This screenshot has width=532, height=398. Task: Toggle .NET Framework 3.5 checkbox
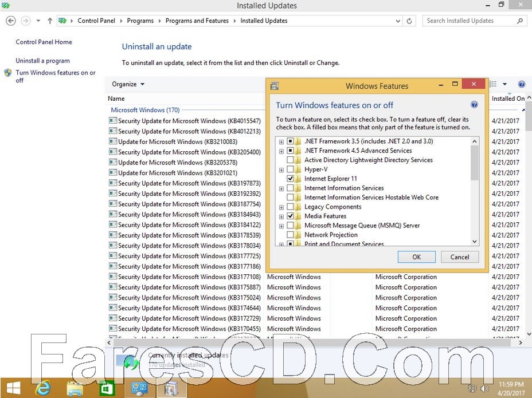(290, 141)
